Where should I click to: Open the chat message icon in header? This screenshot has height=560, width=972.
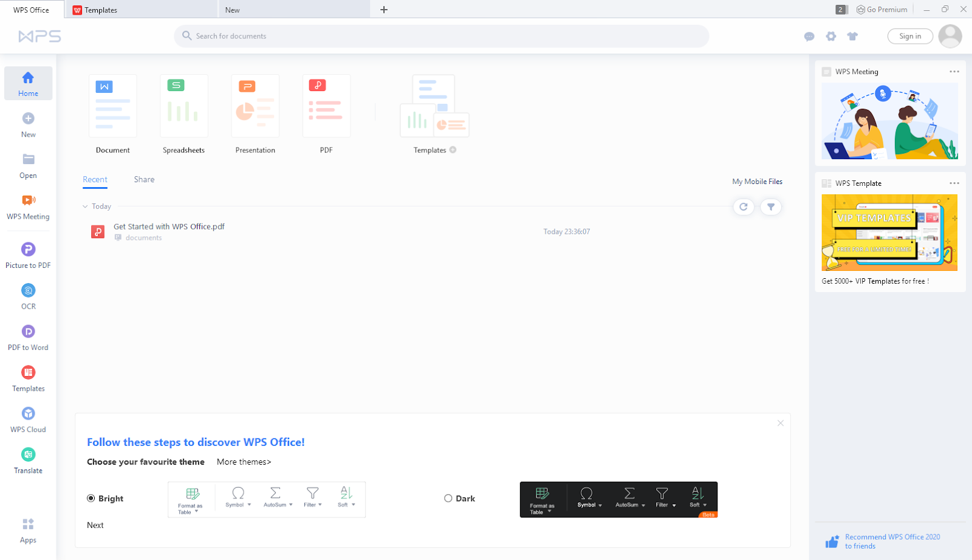click(809, 36)
